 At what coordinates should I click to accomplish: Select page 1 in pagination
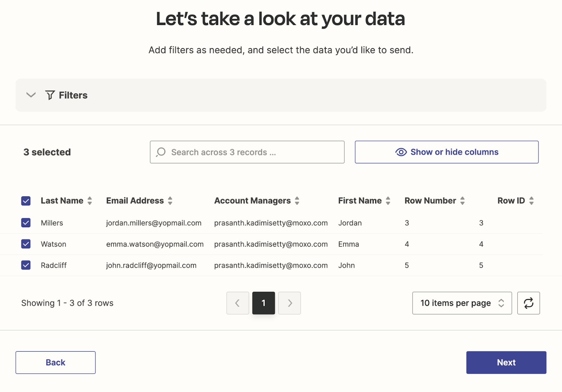click(263, 303)
